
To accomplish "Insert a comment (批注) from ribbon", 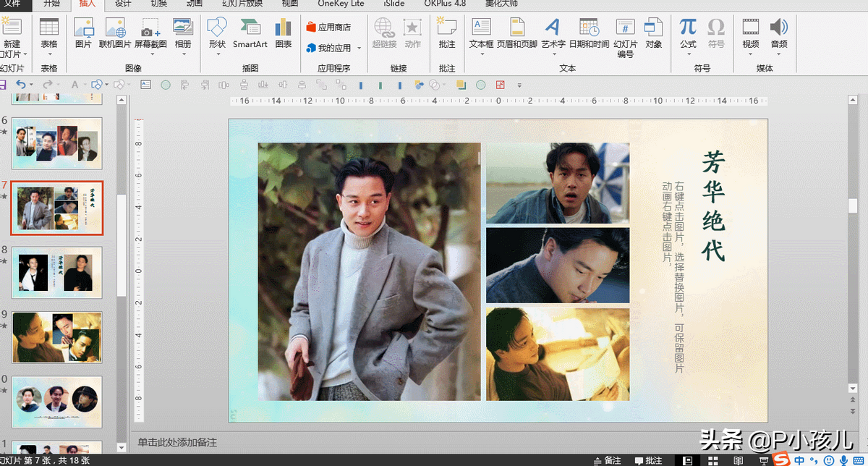I will click(x=447, y=33).
